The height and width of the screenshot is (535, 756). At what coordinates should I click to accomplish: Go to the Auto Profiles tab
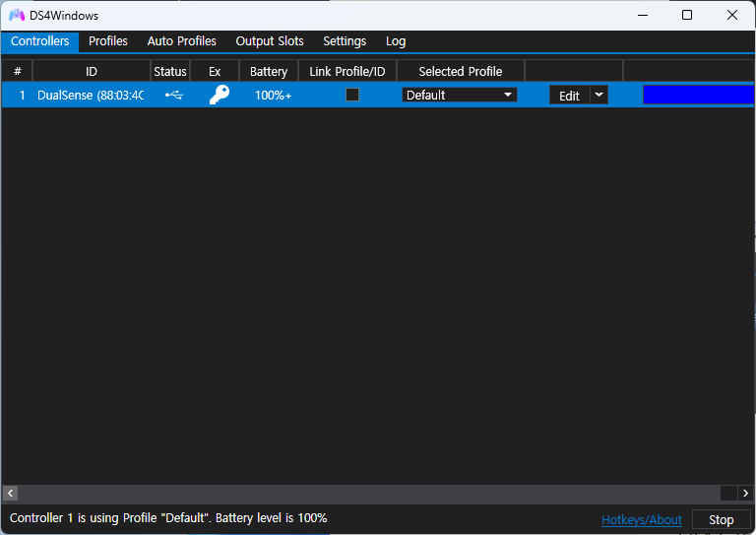[182, 41]
